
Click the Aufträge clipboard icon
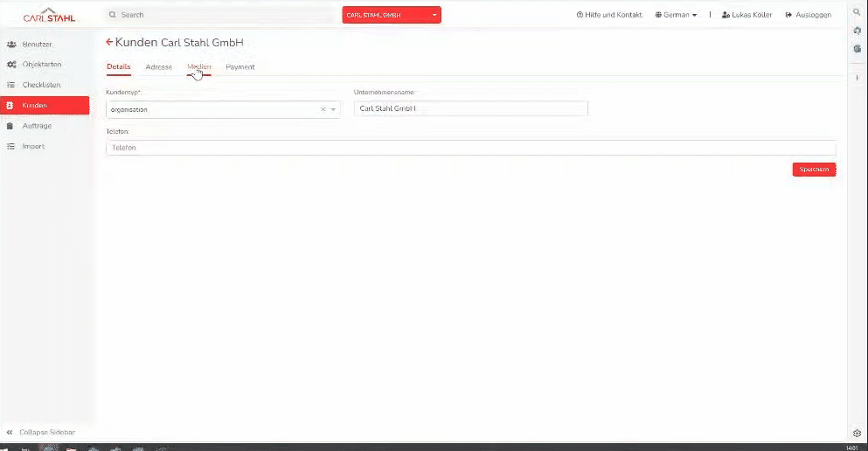point(11,126)
